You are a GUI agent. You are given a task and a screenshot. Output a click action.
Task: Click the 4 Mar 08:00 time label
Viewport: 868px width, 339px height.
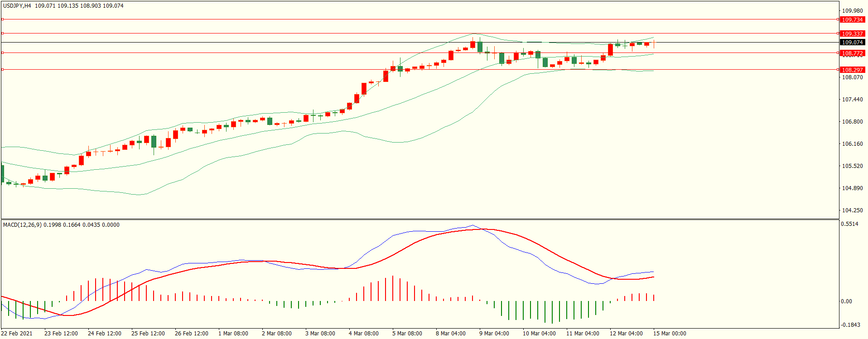[x=364, y=334]
